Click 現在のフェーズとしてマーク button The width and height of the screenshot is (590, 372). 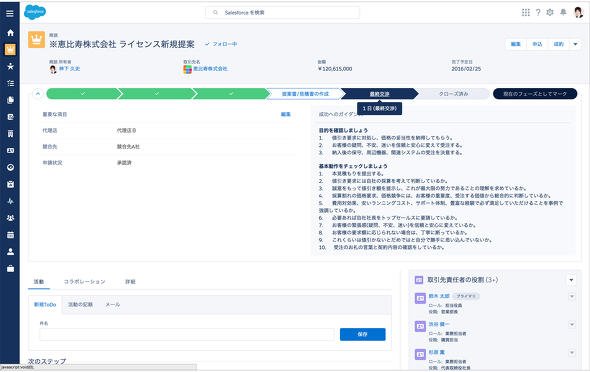[x=535, y=94]
